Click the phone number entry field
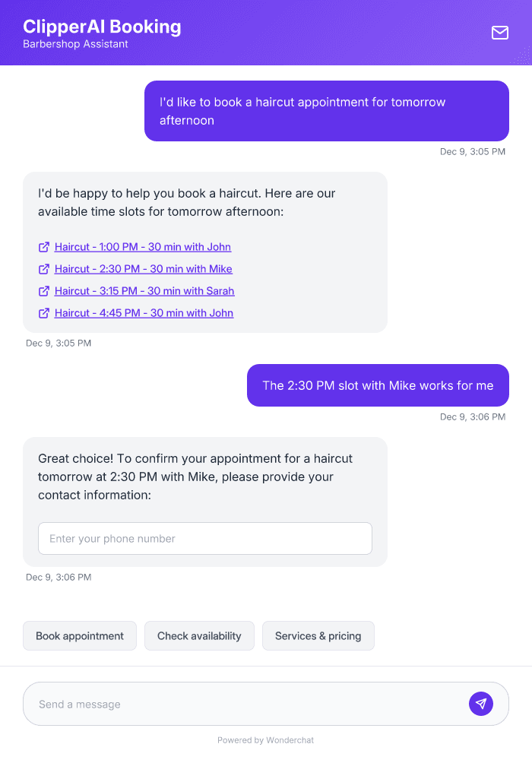 pos(205,538)
